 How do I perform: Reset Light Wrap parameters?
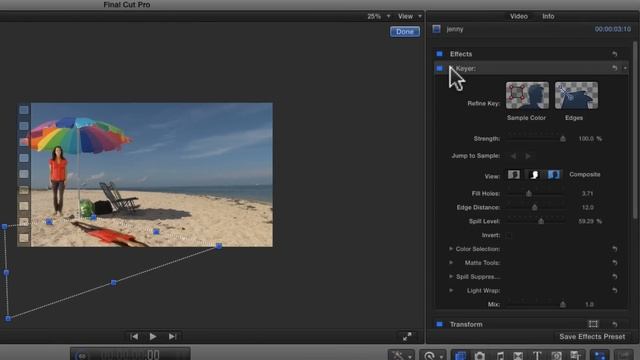click(615, 290)
